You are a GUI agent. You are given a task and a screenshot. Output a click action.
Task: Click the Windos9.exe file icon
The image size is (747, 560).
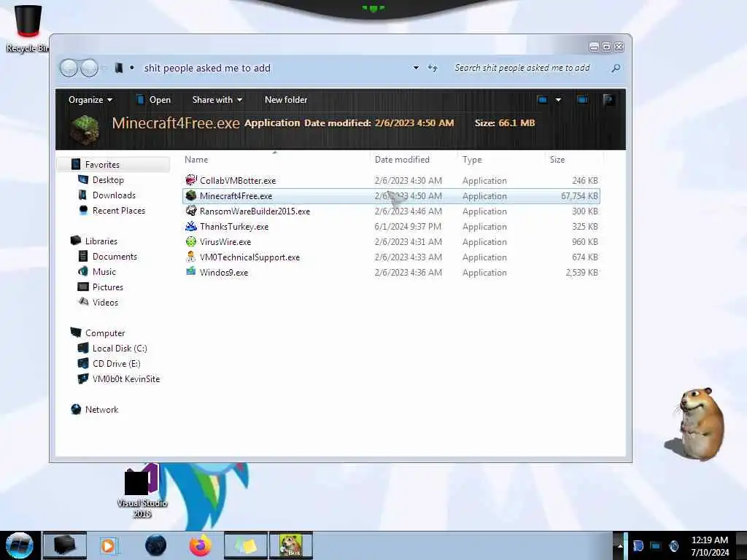191,272
